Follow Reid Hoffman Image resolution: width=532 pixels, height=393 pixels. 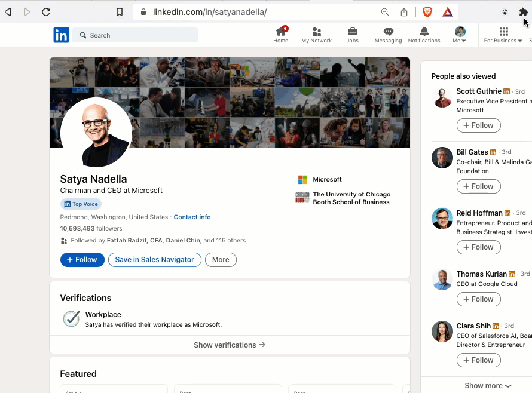point(478,247)
